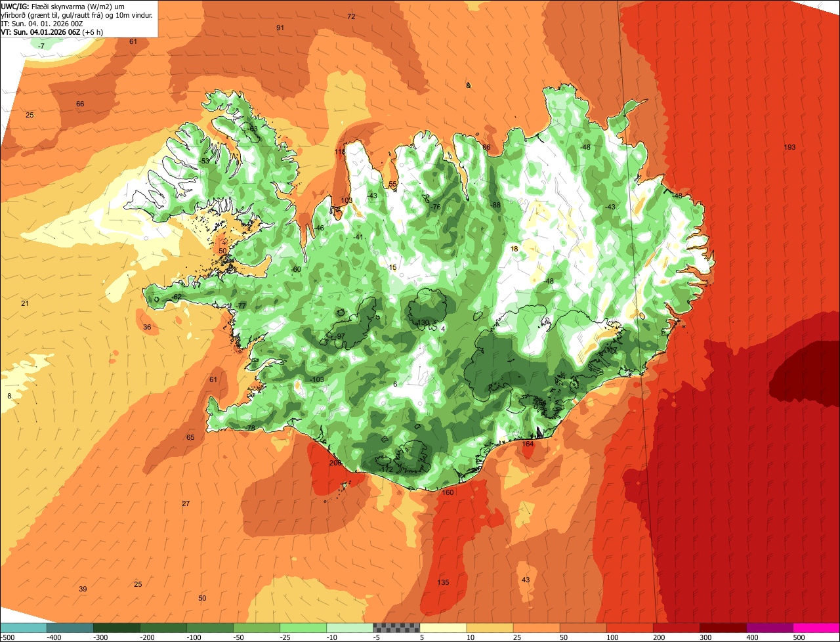Click the '39' value in the lower left
This screenshot has width=840, height=642.
[x=83, y=589]
